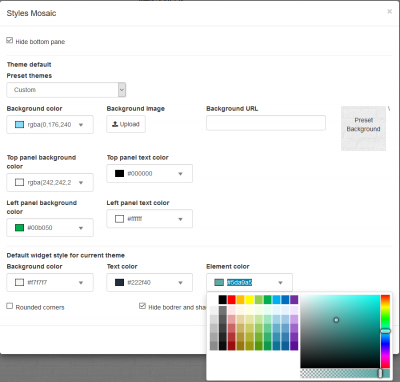Open the Preset themes dropdown
This screenshot has height=382, width=400.
pyautogui.click(x=66, y=90)
